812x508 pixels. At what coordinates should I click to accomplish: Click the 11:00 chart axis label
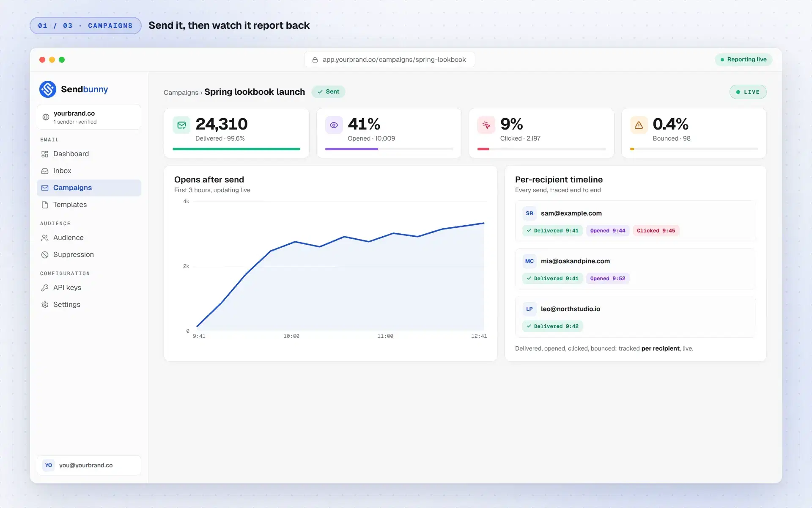(385, 336)
